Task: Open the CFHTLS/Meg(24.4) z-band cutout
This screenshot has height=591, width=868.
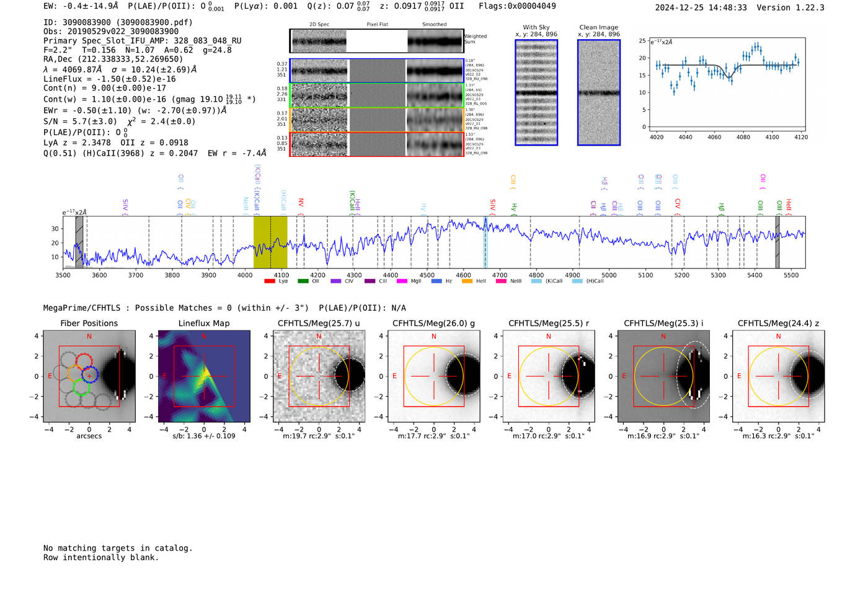Action: point(779,376)
